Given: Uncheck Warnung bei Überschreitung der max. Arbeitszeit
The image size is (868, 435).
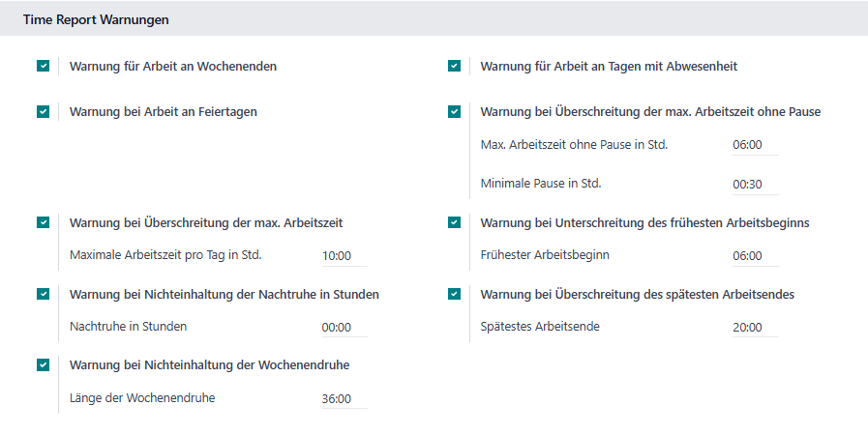Looking at the screenshot, I should pyautogui.click(x=44, y=222).
